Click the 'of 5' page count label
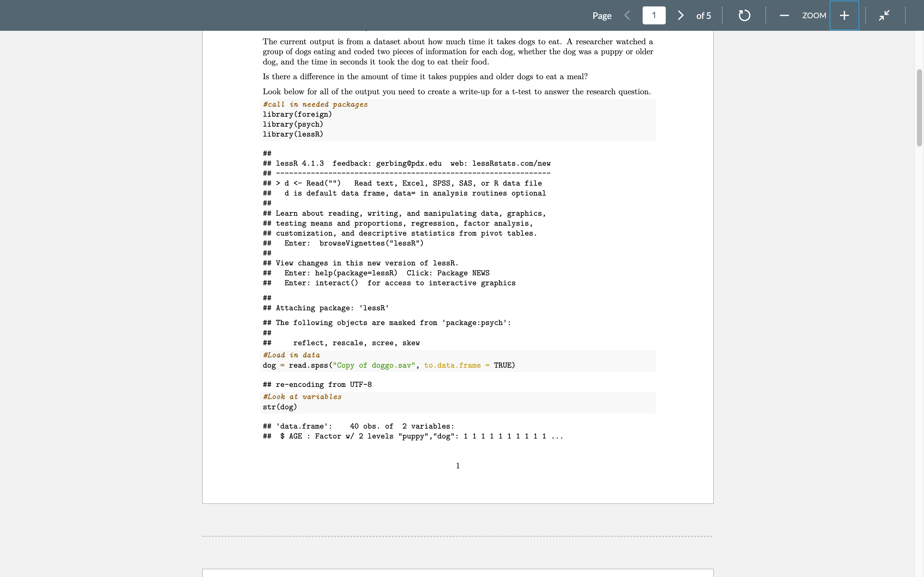The height and width of the screenshot is (577, 924). point(703,16)
